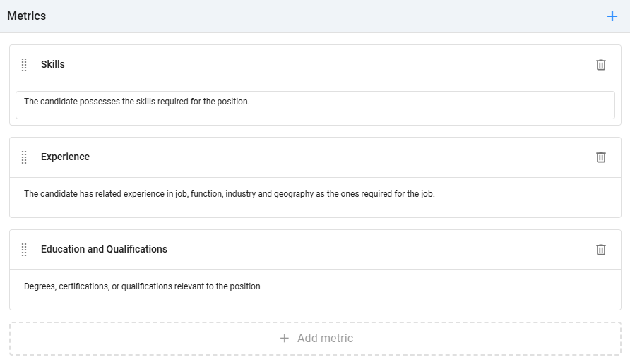
Task: Select the Education and Qualifications drag handle
Action: (x=24, y=250)
